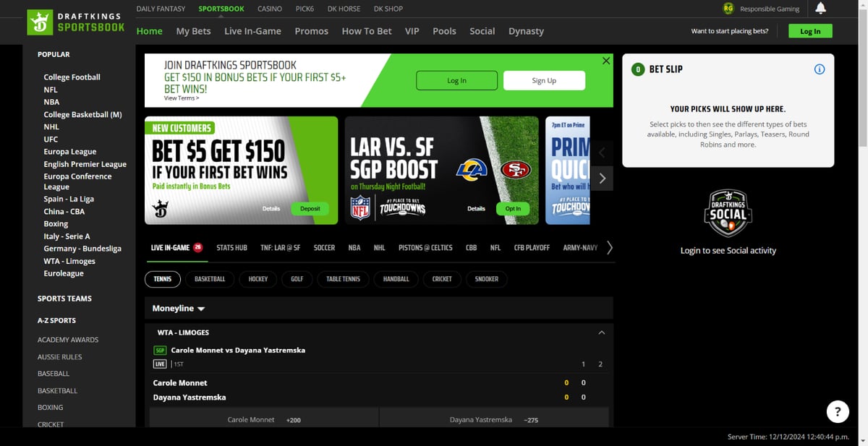Select the Hockey live filter
The width and height of the screenshot is (868, 446).
coord(258,279)
